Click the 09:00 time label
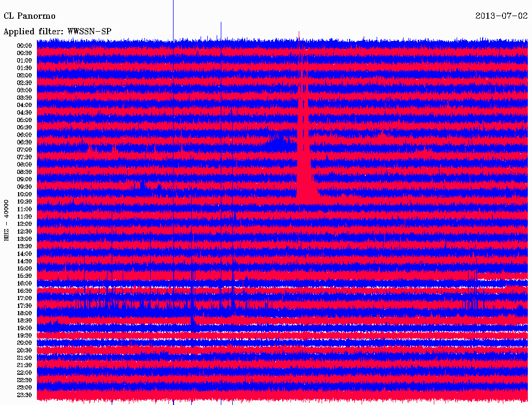The width and height of the screenshot is (532, 405). 24,179
